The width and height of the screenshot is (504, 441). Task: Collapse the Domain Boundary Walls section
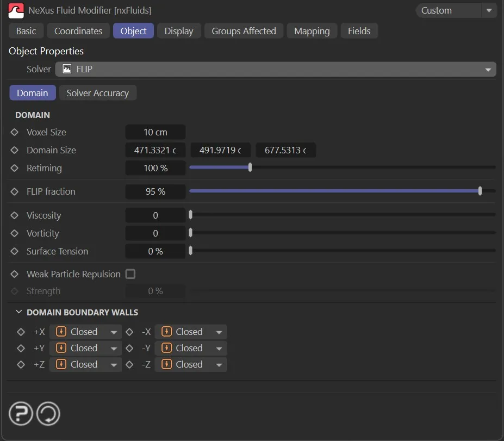pyautogui.click(x=19, y=312)
